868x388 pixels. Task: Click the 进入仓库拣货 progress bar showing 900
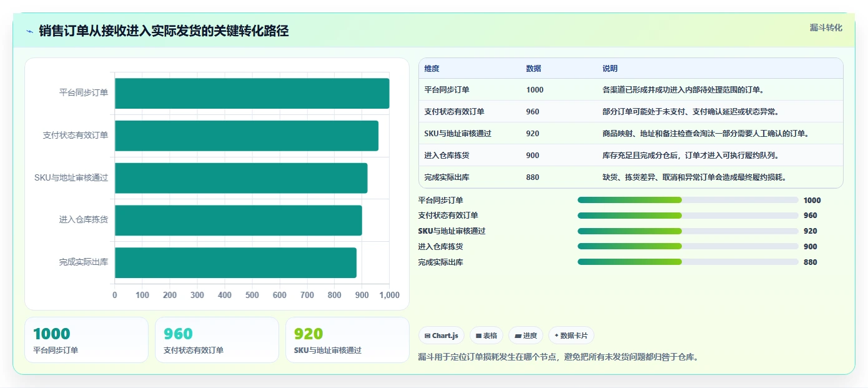[x=688, y=246]
